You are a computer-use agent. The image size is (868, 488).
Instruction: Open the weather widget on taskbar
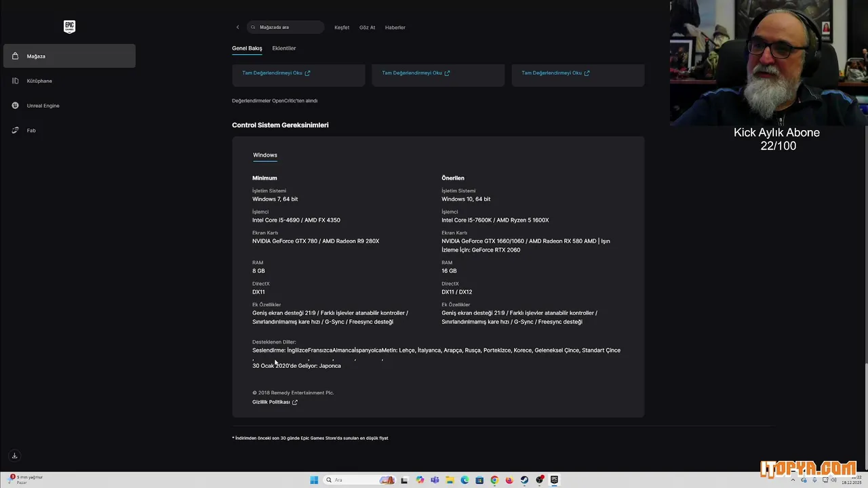(x=26, y=479)
